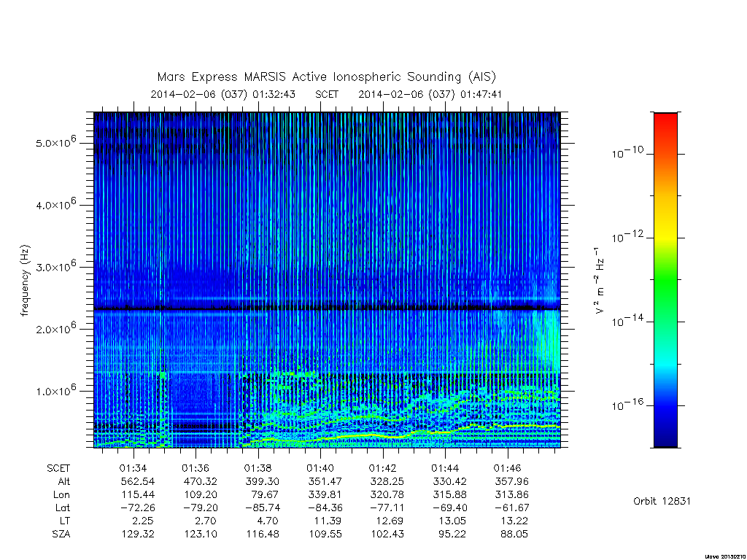747x560 pixels.
Task: Click the plot title mentioning MARSIS
Action: tap(326, 77)
